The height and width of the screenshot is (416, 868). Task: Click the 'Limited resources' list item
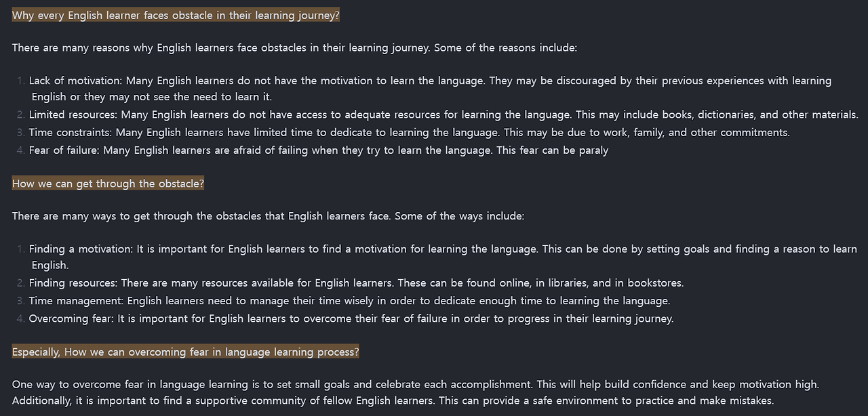[x=443, y=115]
